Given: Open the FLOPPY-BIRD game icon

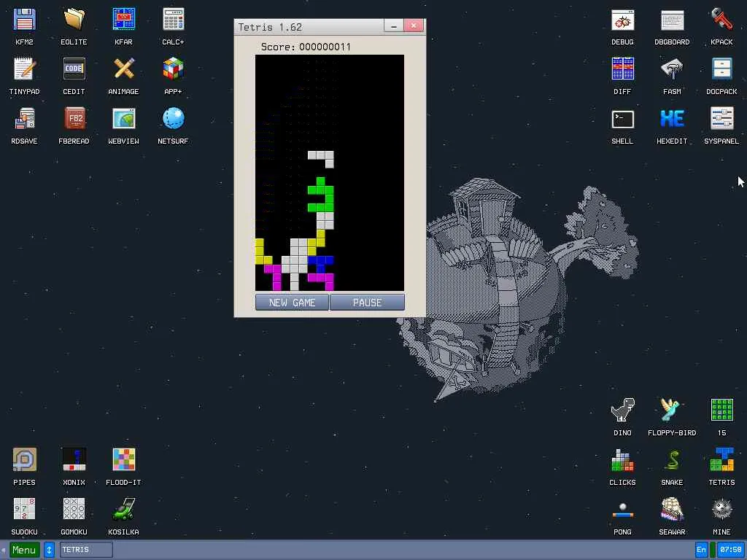Looking at the screenshot, I should [x=672, y=411].
